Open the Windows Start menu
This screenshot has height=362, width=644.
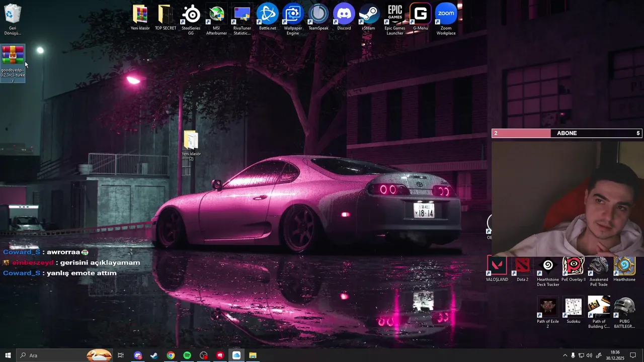pos(8,355)
